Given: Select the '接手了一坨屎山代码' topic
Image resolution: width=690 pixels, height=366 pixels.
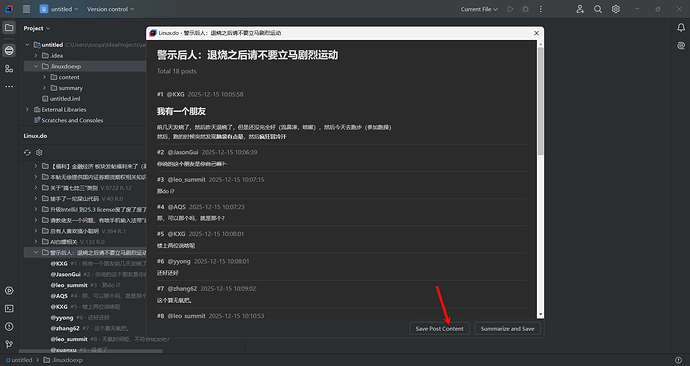Looking at the screenshot, I should pyautogui.click(x=83, y=199).
